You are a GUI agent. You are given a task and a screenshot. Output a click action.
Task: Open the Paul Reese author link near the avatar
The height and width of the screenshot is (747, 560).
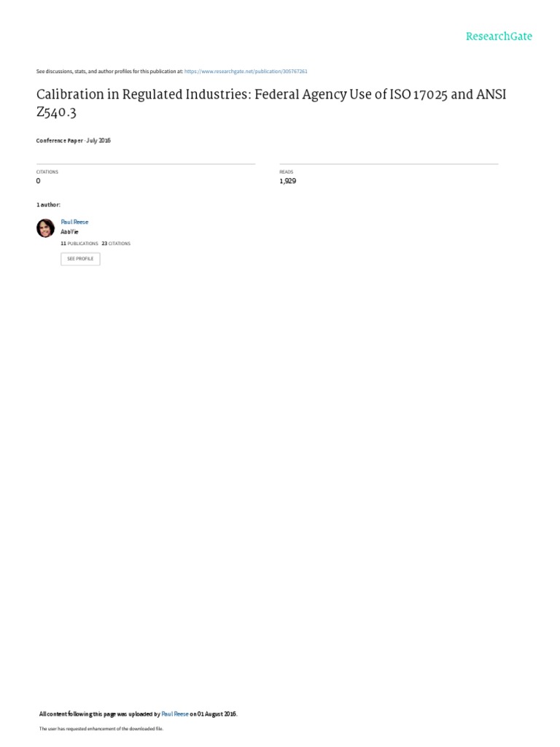74,222
